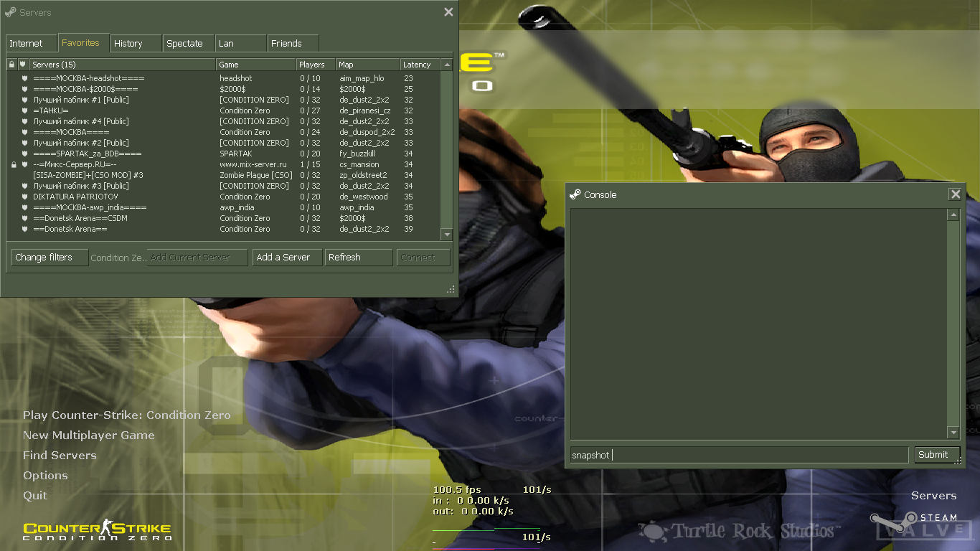Open Find Servers menu item
Screen dimensions: 980x551
pyautogui.click(x=60, y=455)
